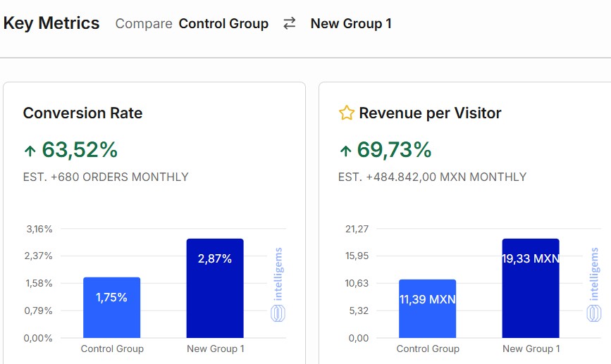Select the 19,33 MXN New Group 1 bar
611x364 pixels.
point(531,288)
